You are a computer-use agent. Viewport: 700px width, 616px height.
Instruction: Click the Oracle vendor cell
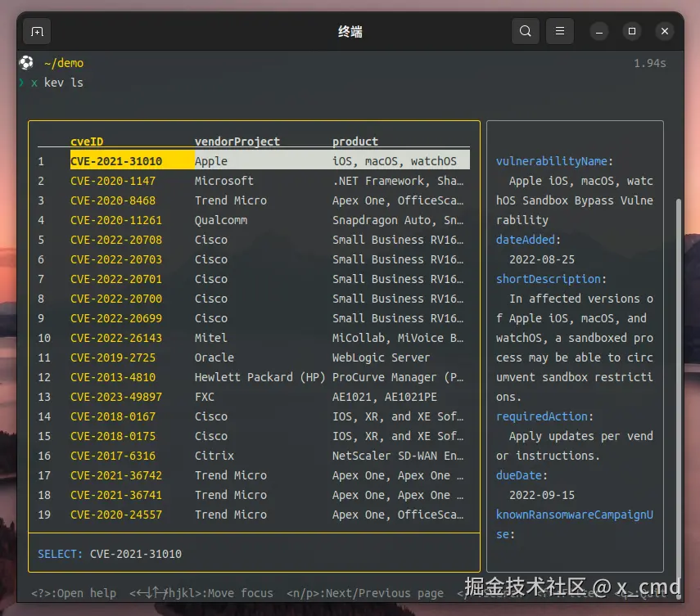215,357
